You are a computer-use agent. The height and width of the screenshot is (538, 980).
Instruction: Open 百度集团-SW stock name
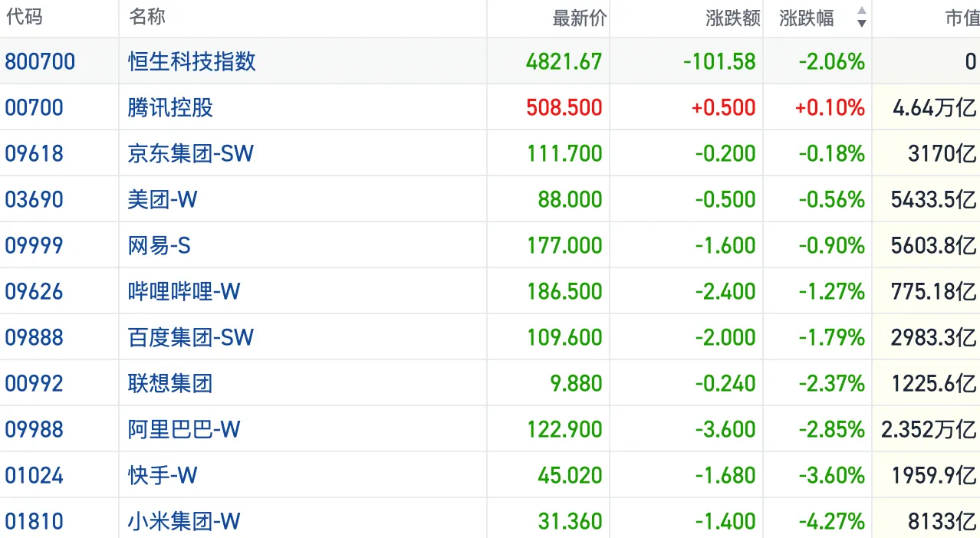[190, 337]
